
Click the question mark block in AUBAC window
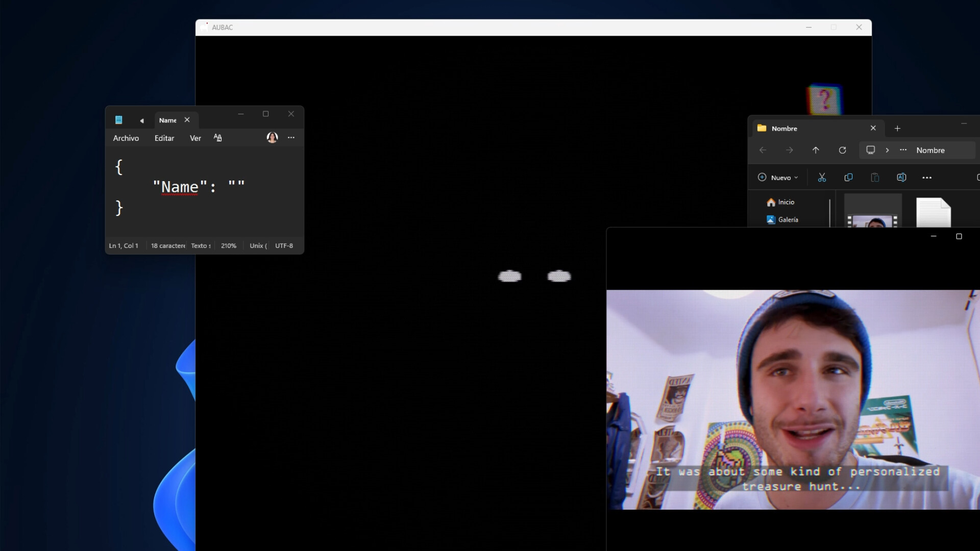point(824,99)
